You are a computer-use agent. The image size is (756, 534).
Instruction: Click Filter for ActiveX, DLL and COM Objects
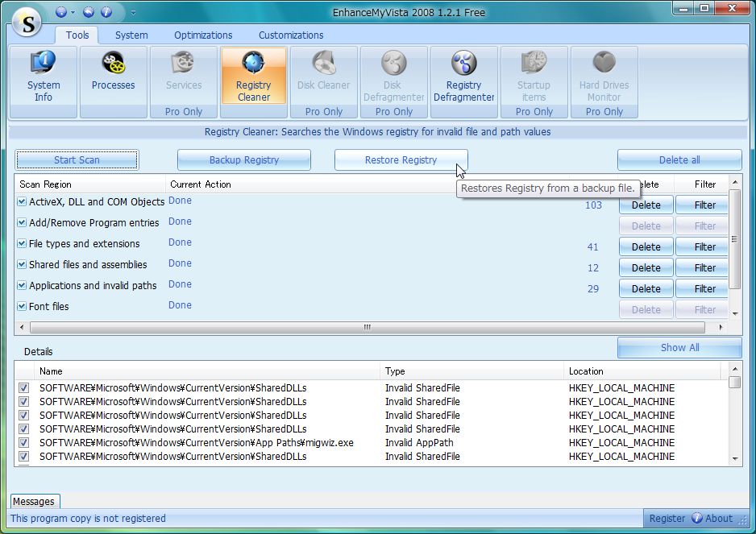[702, 205]
